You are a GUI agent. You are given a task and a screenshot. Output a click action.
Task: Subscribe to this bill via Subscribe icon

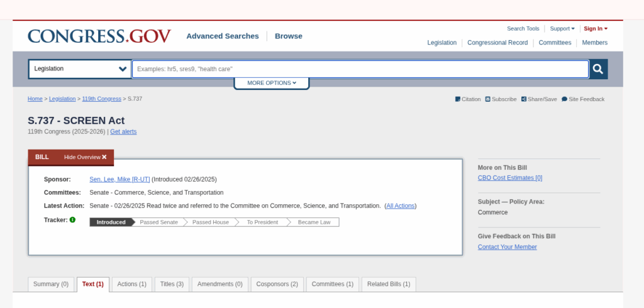coord(501,99)
